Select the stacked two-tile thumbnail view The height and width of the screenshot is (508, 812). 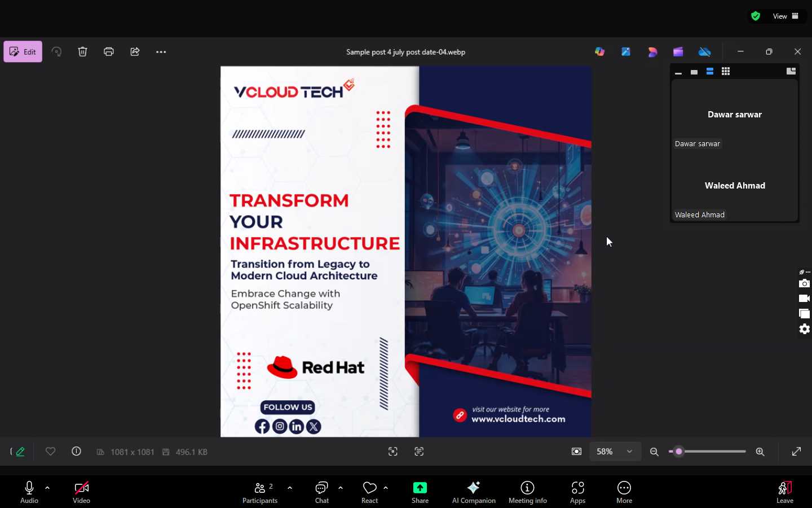710,72
